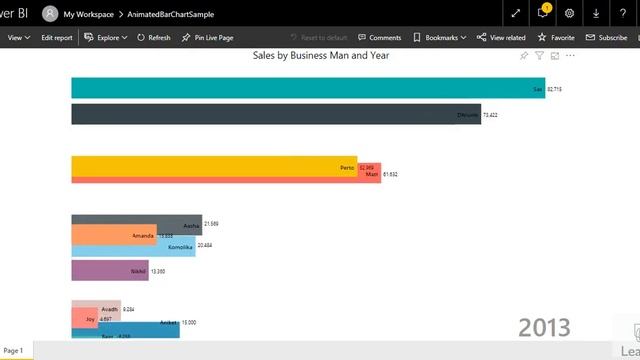The height and width of the screenshot is (360, 640).
Task: Open the help question mark icon
Action: (623, 13)
